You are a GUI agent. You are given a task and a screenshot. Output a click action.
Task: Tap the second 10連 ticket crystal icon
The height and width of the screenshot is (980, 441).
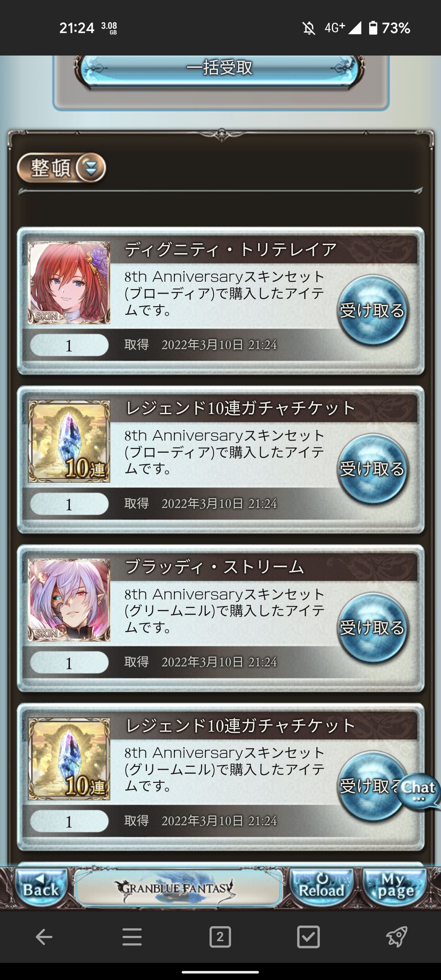tap(69, 759)
